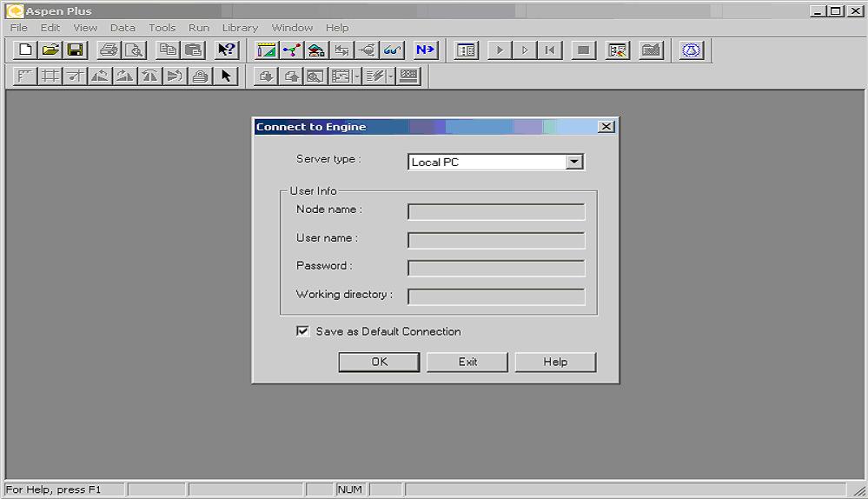Step the run with the outlined play icon
Viewport: 868px width, 499px height.
pos(525,50)
